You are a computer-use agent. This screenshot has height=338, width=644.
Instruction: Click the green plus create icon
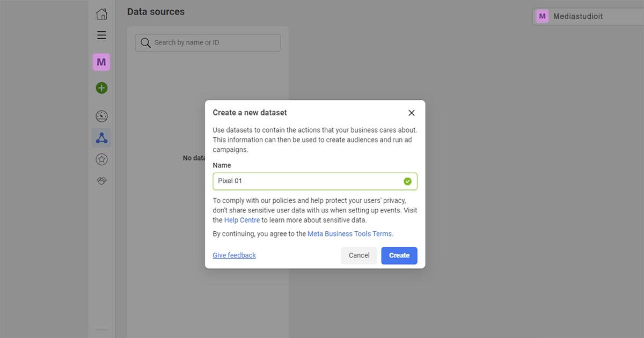coord(101,88)
